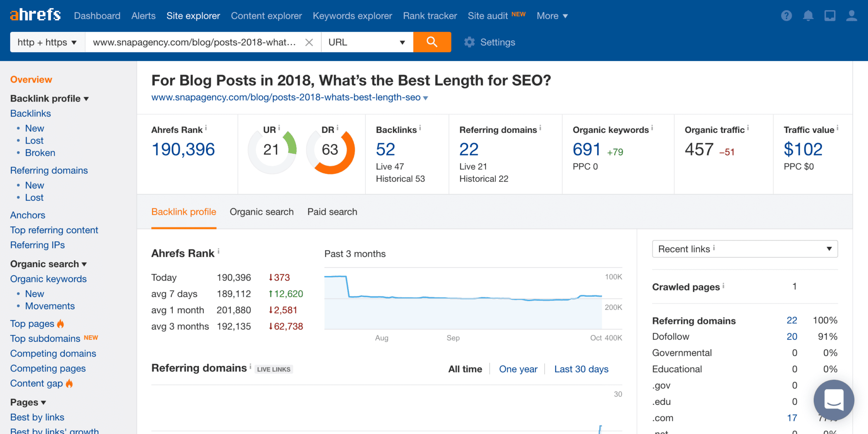Open Alerts in top navigation
The width and height of the screenshot is (868, 434).
(x=143, y=16)
